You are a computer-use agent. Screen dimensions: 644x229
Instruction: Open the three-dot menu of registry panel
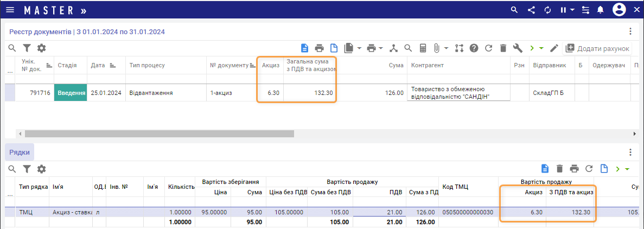click(630, 31)
